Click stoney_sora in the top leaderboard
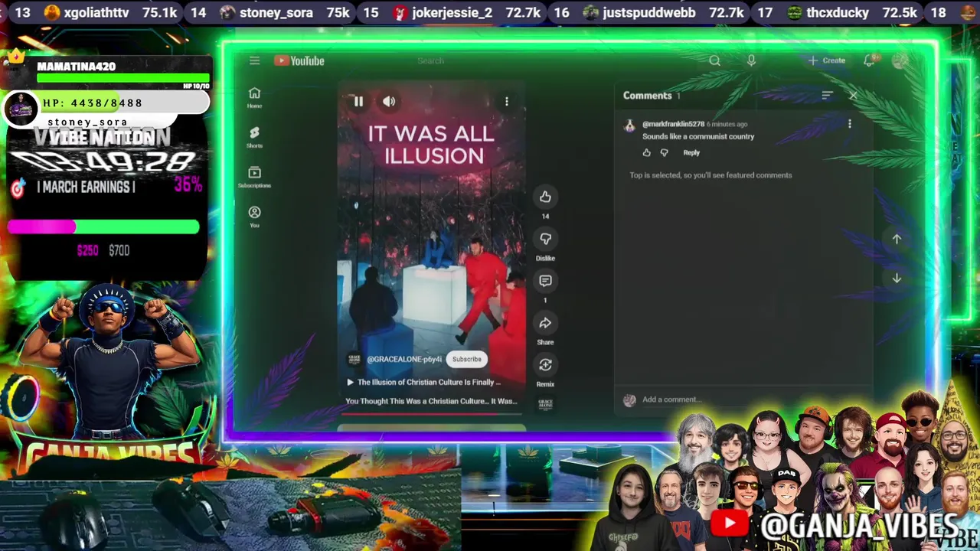Viewport: 980px width, 551px height. point(276,12)
